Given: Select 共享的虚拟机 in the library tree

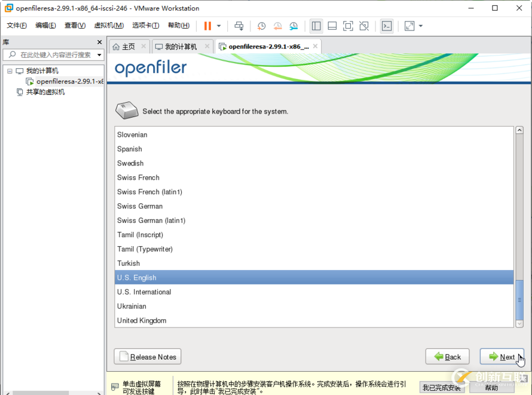Looking at the screenshot, I should (x=45, y=92).
